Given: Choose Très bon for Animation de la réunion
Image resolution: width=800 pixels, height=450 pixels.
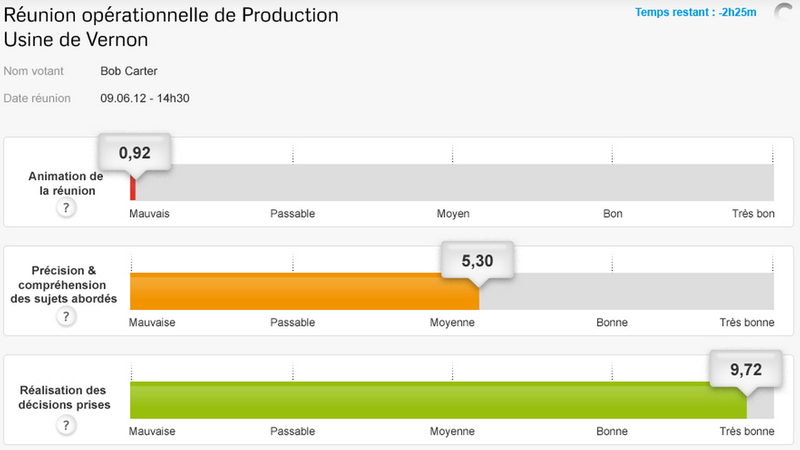Looking at the screenshot, I should point(772,182).
